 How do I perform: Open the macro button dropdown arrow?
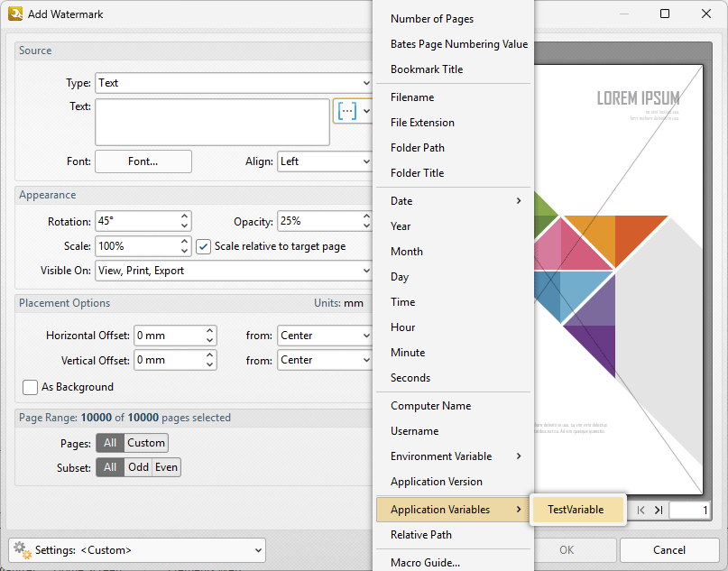(366, 110)
